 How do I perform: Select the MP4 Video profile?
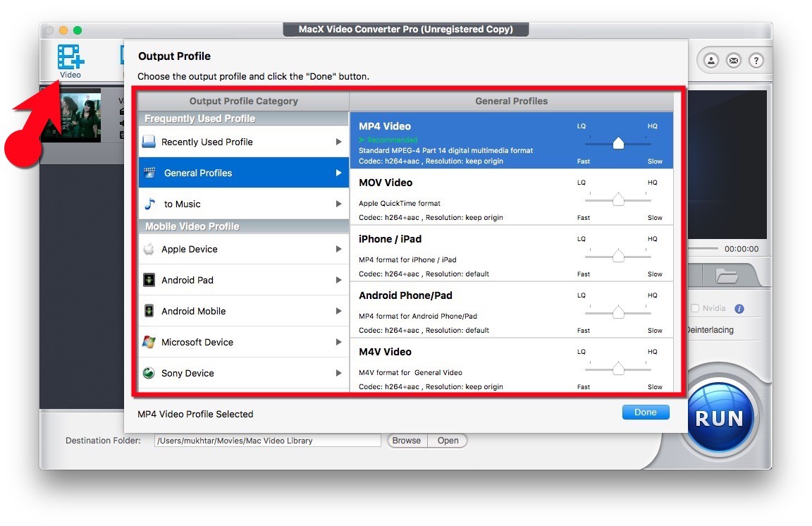[x=512, y=140]
